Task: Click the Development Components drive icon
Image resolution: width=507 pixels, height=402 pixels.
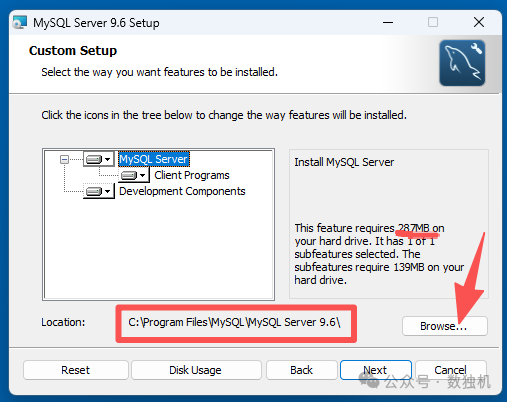Action: click(x=94, y=191)
